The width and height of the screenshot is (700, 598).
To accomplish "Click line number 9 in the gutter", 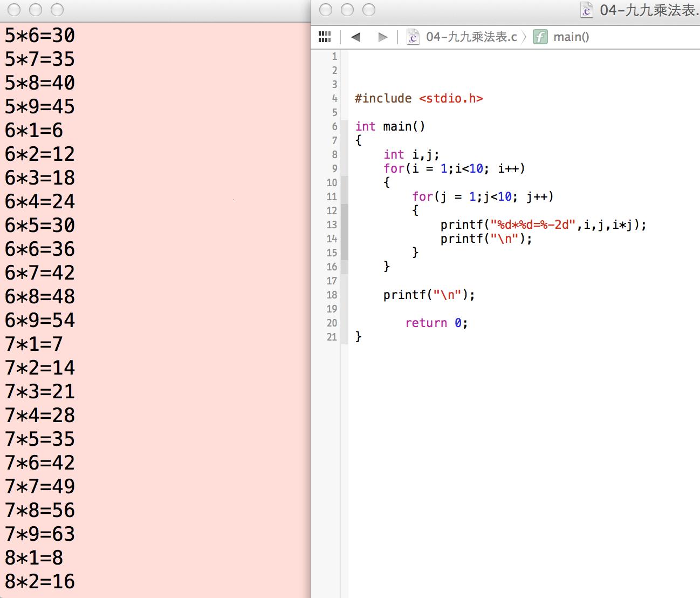I will pyautogui.click(x=334, y=168).
